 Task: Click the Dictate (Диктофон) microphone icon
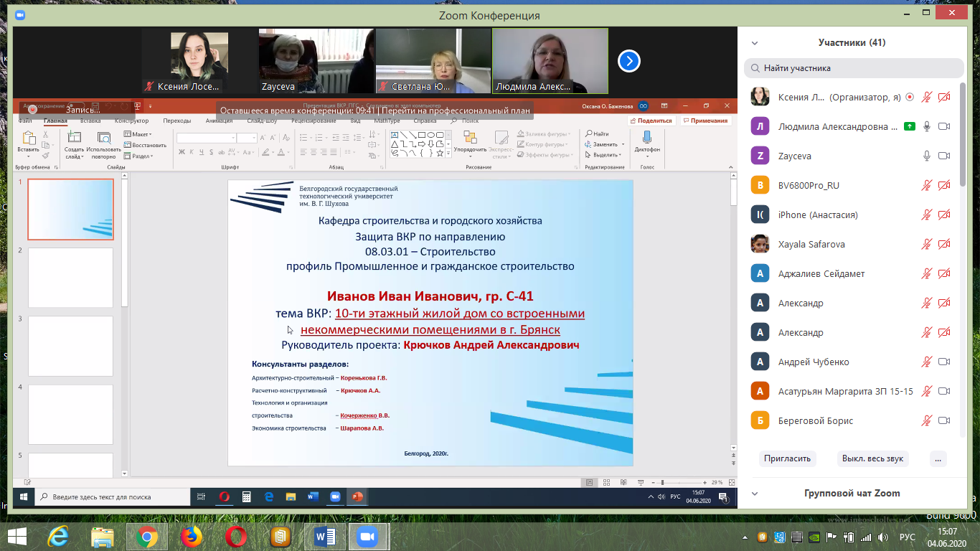click(x=647, y=137)
